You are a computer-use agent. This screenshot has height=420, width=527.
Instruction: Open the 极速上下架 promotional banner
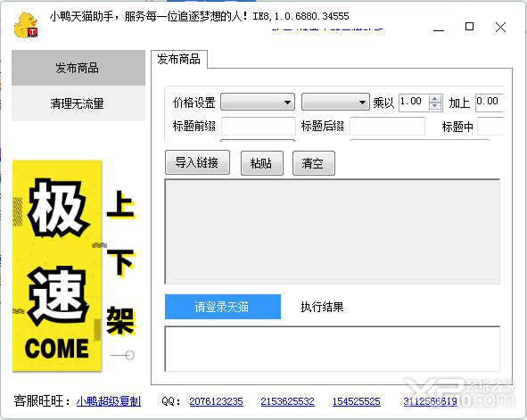coord(74,266)
